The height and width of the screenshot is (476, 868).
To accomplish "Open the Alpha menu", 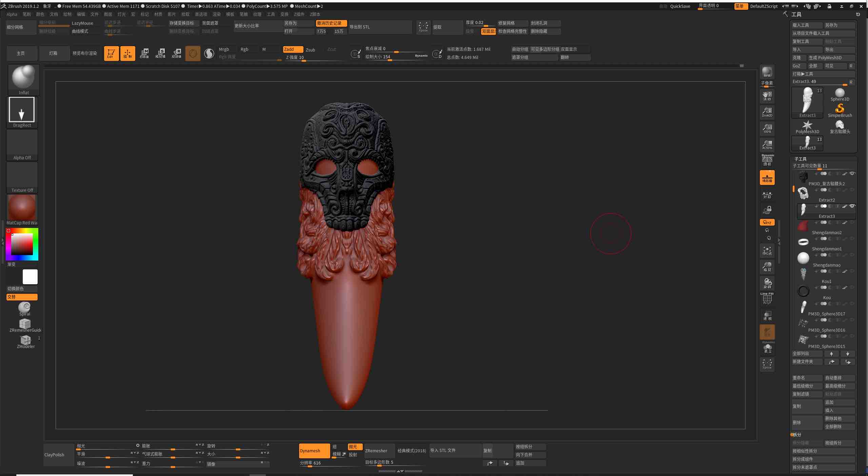I will [12, 14].
